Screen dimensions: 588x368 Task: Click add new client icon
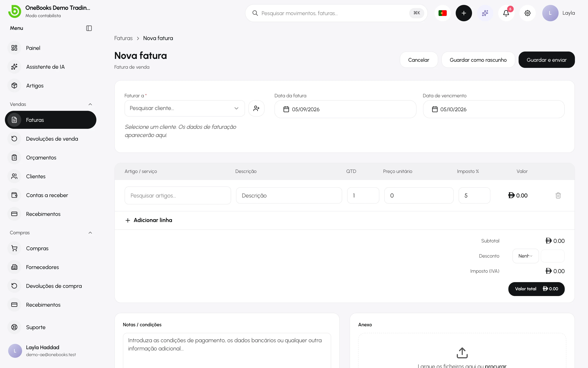click(256, 108)
